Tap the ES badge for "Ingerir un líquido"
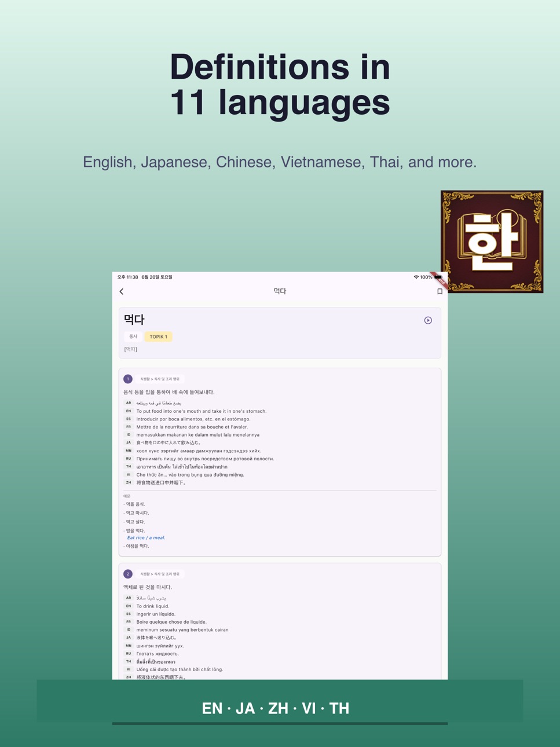The width and height of the screenshot is (560, 747). 129,614
